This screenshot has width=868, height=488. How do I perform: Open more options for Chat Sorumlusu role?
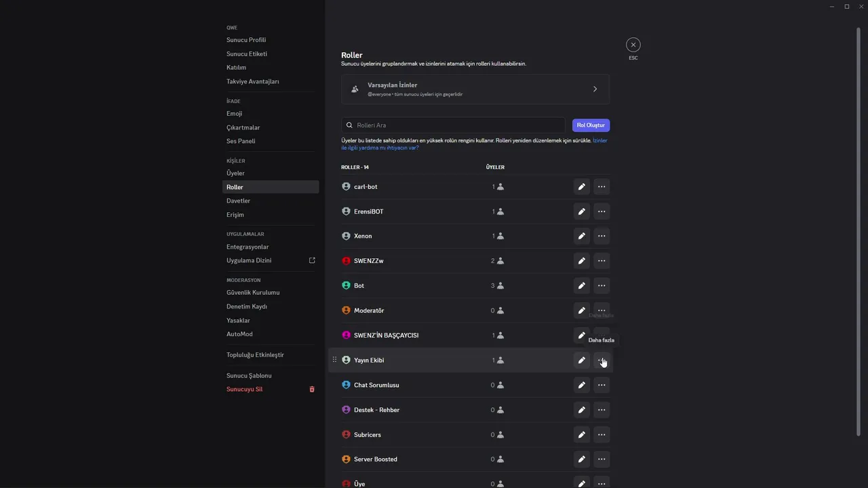coord(601,385)
